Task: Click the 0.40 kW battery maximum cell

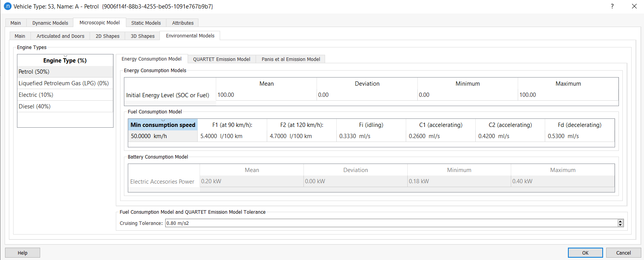Action: point(563,181)
